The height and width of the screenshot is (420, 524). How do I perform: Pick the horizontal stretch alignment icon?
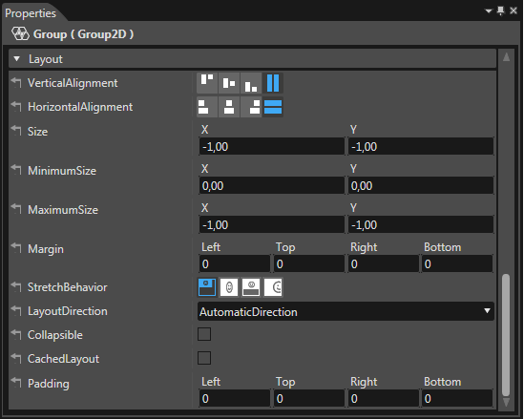[x=273, y=107]
